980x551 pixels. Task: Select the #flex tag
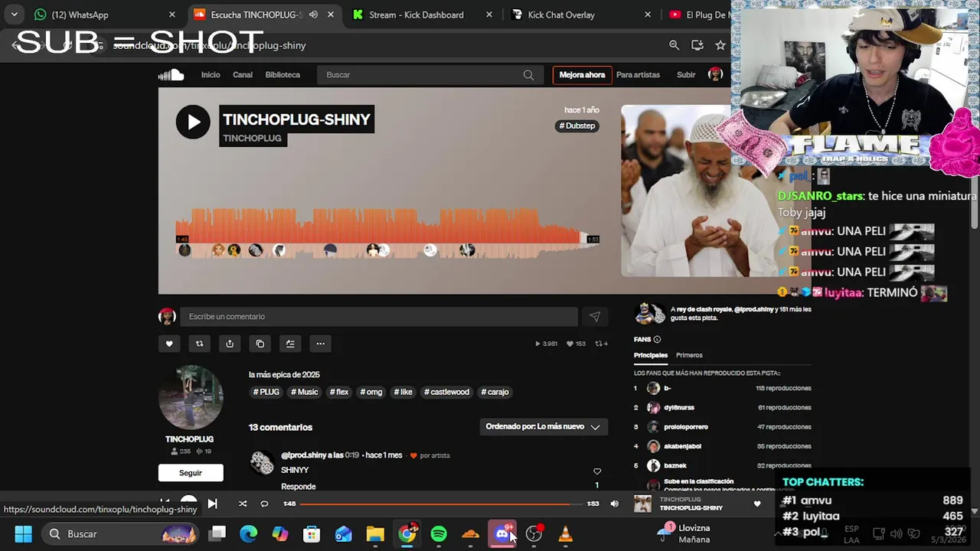click(339, 392)
